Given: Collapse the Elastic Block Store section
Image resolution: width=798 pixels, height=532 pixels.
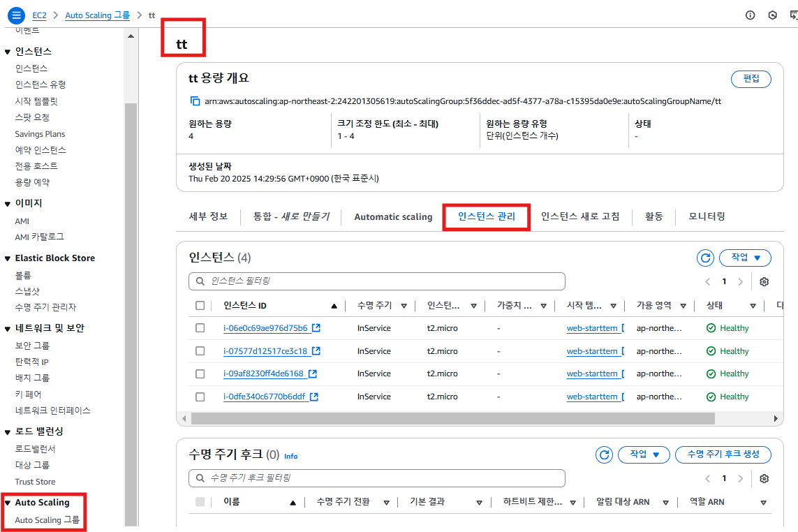Looking at the screenshot, I should click(x=8, y=258).
